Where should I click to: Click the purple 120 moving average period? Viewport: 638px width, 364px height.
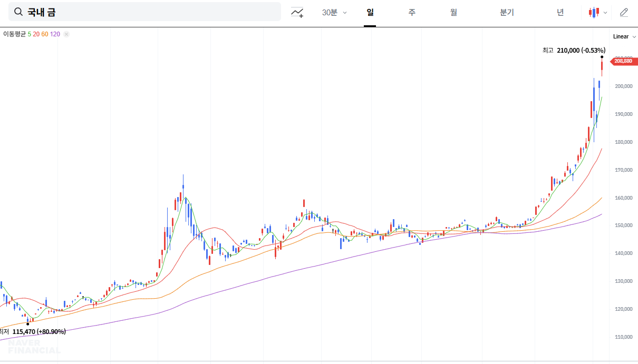tap(55, 34)
